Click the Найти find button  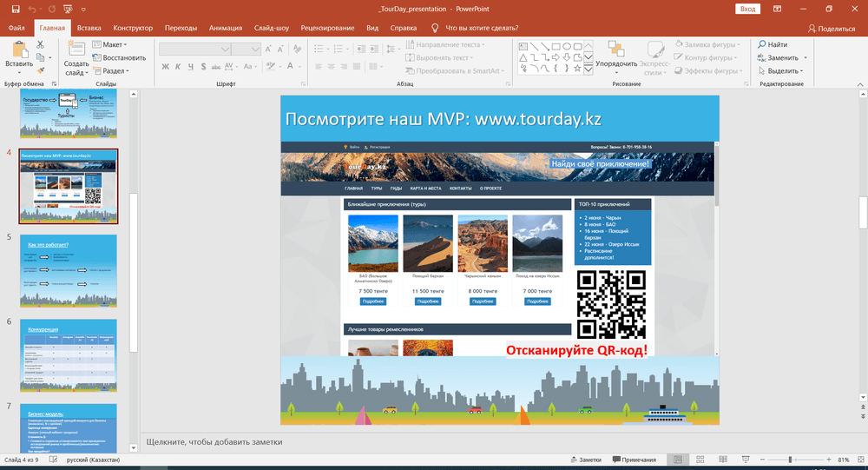[x=773, y=44]
